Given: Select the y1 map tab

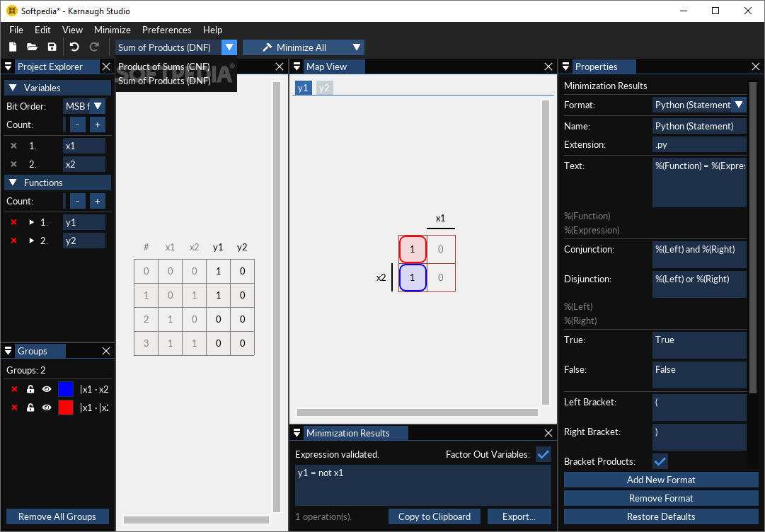Looking at the screenshot, I should (x=303, y=88).
